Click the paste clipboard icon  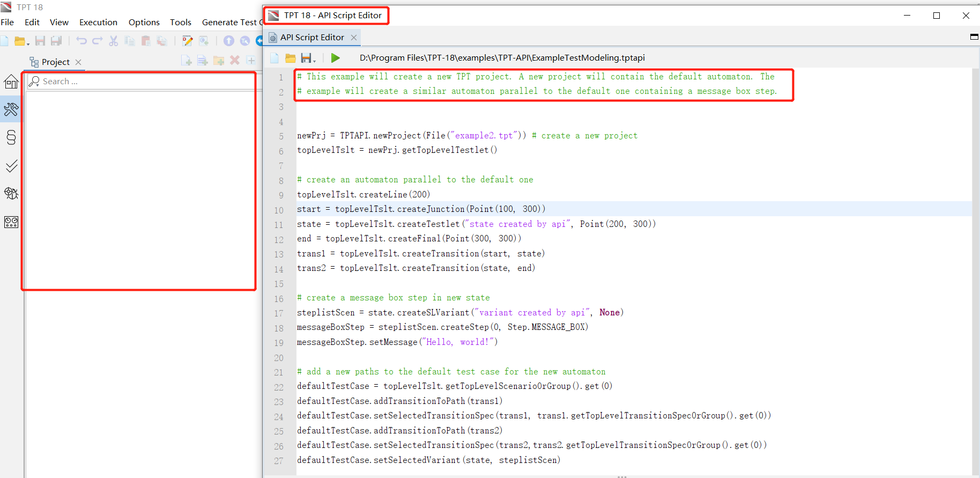146,41
